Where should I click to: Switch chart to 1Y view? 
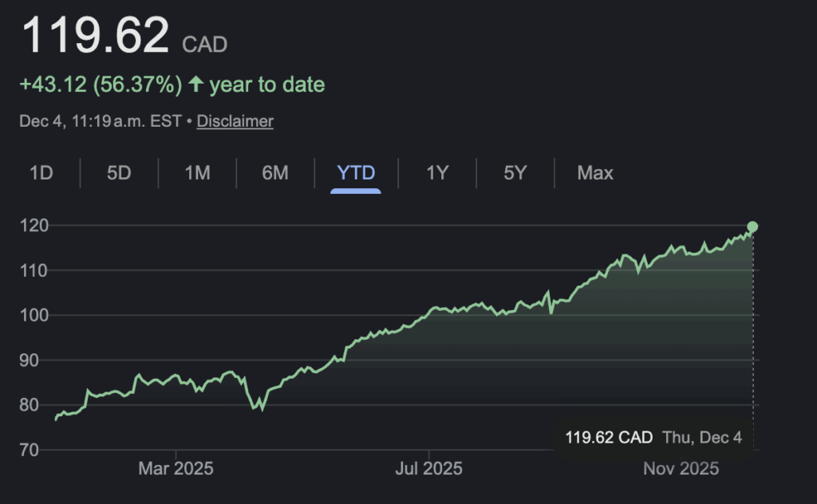coord(436,172)
